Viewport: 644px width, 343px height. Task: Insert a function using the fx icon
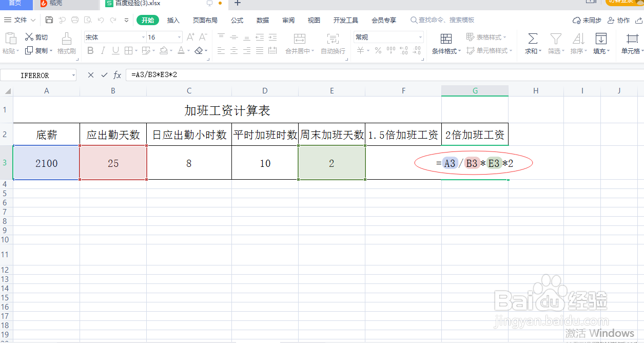click(x=117, y=74)
